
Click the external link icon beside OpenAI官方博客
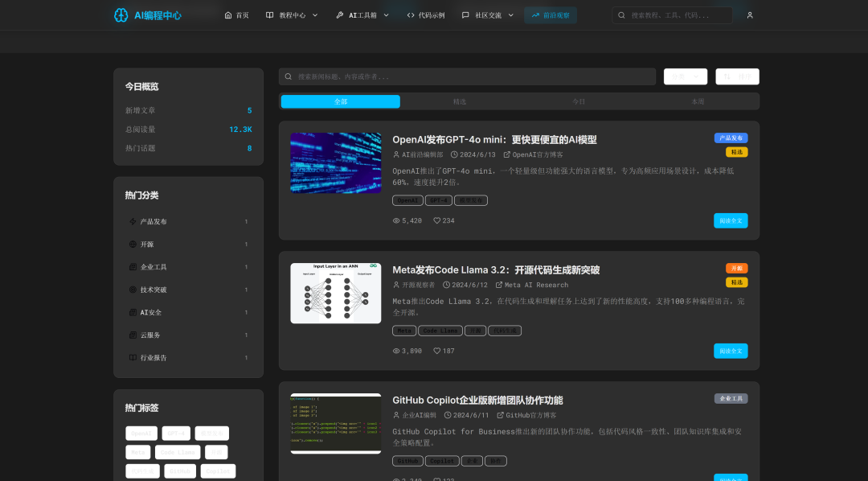pos(506,154)
